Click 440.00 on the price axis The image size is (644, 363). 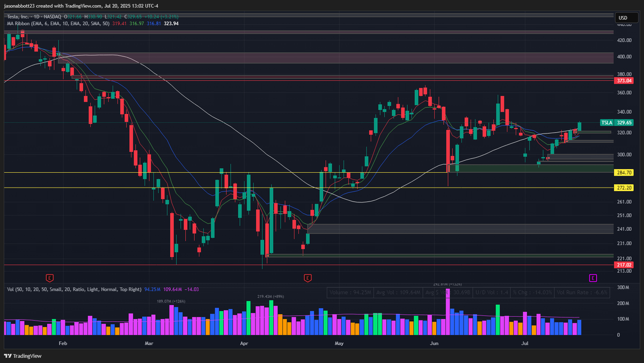(x=625, y=24)
